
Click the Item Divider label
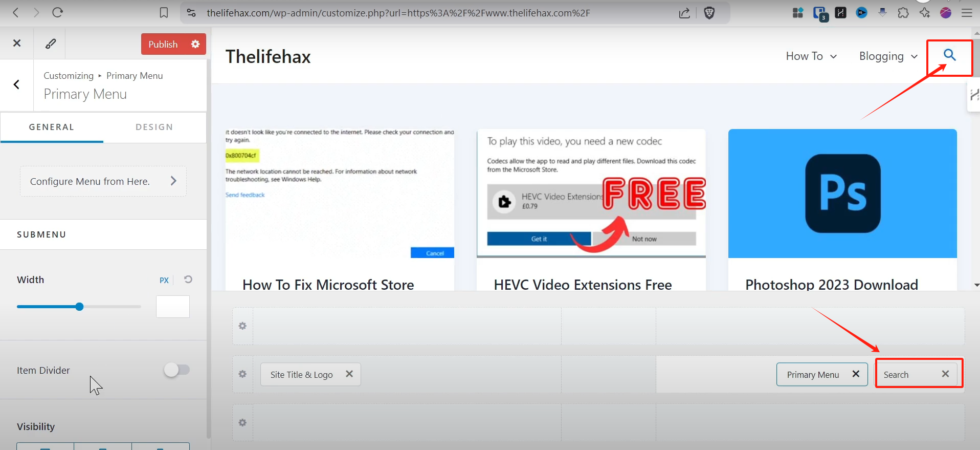[x=43, y=370]
